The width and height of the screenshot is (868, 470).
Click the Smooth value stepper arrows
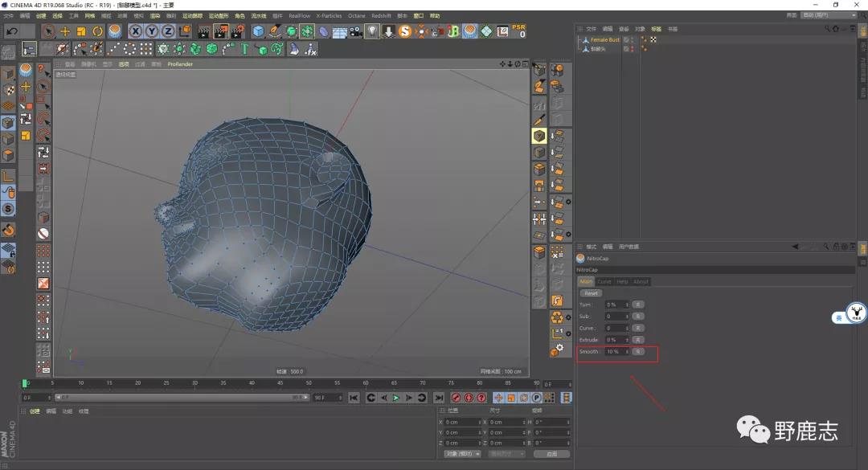pos(627,351)
